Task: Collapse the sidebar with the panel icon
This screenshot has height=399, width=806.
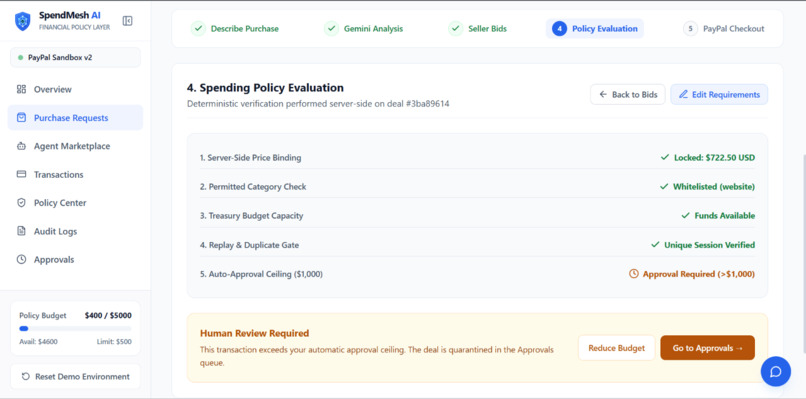Action: 127,21
